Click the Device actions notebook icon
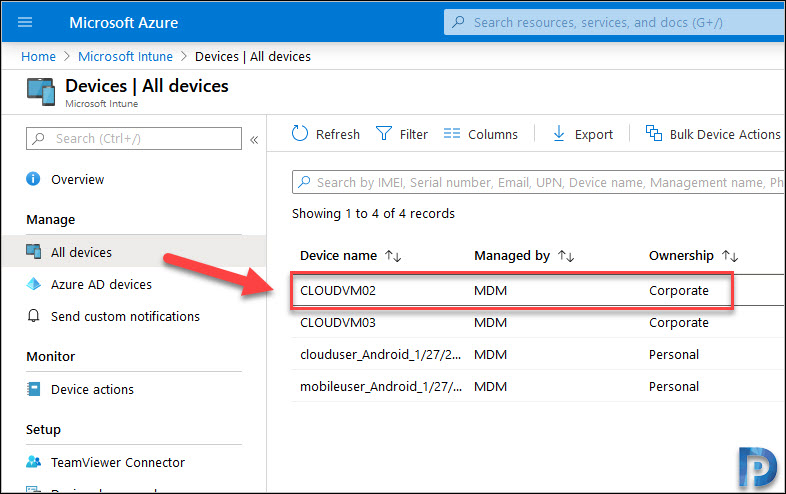The image size is (786, 494). point(34,389)
